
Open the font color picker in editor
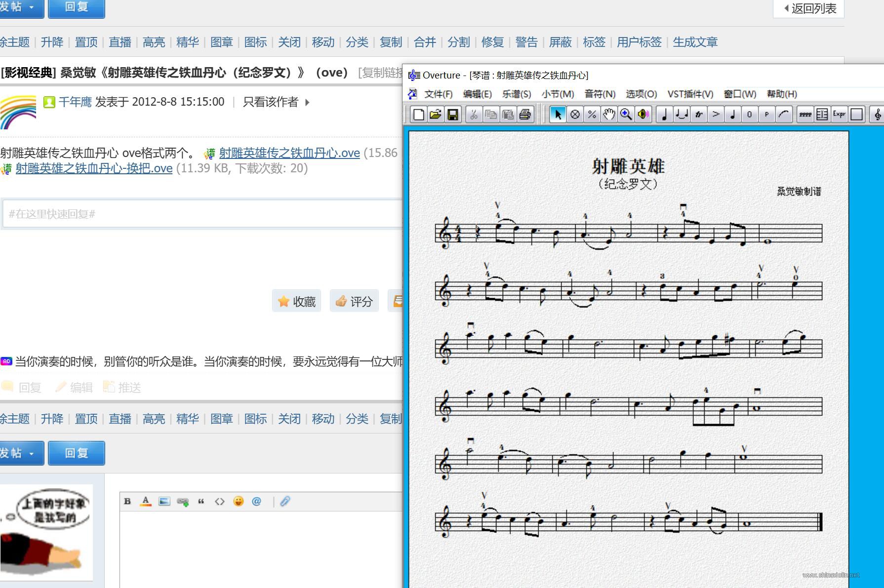(146, 501)
